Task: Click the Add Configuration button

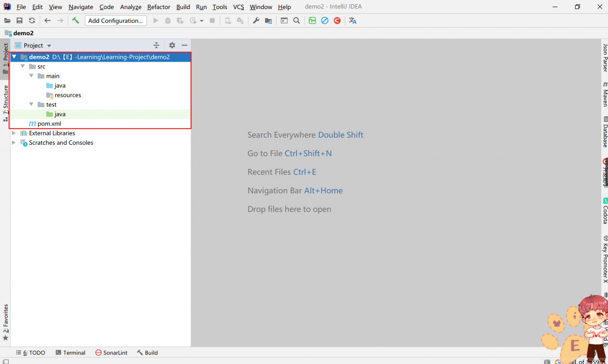Action: click(115, 20)
